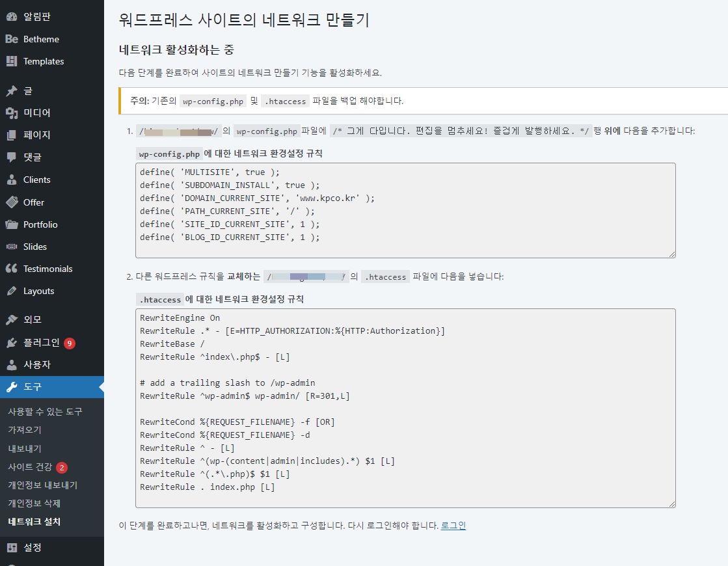Screen dimensions: 728x566
Task: Open the 사용자 users menu
Action: [x=36, y=364]
